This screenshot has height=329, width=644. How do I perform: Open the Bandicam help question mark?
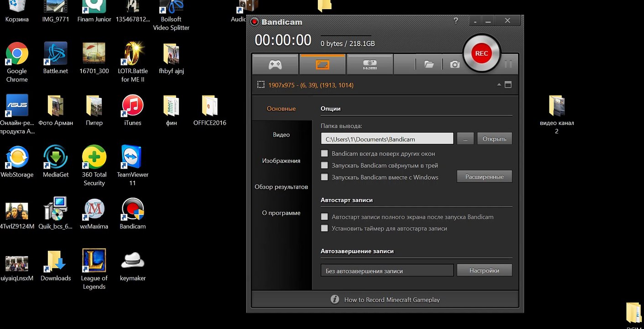pos(456,21)
